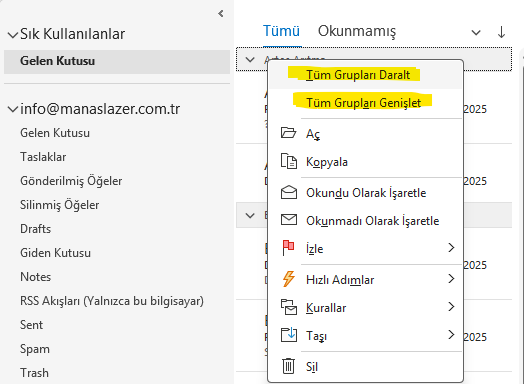Open the Taslaklar folder
Screen dimensions: 524x384
(43, 157)
